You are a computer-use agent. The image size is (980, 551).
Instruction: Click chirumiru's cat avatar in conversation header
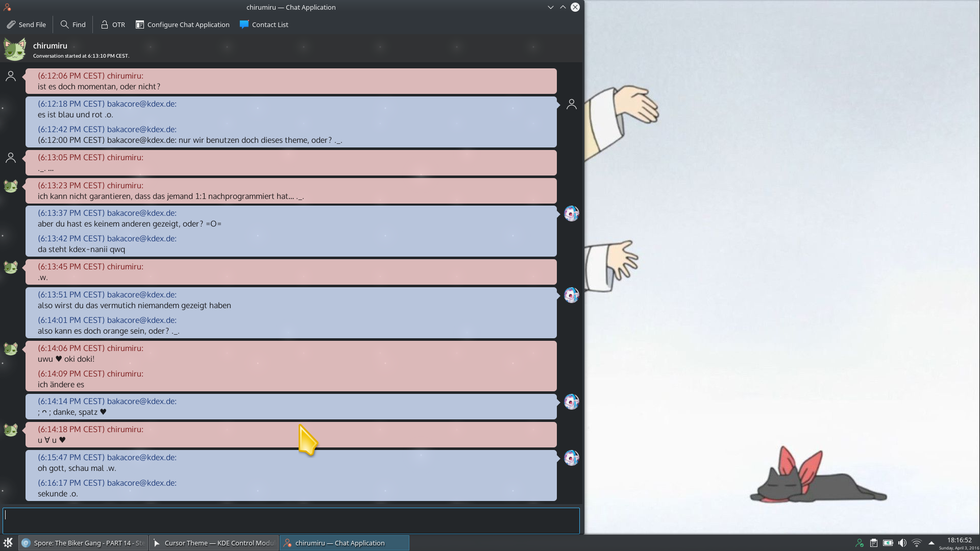point(15,49)
